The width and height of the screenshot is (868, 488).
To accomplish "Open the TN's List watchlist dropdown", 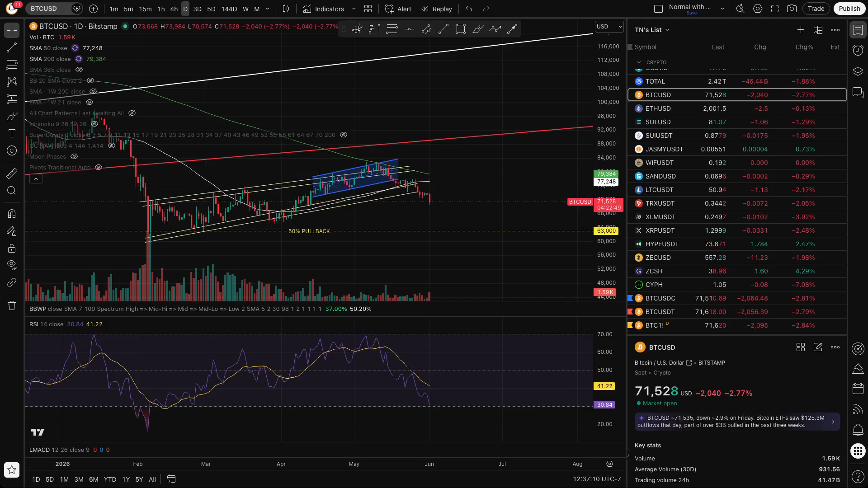I will pos(652,30).
